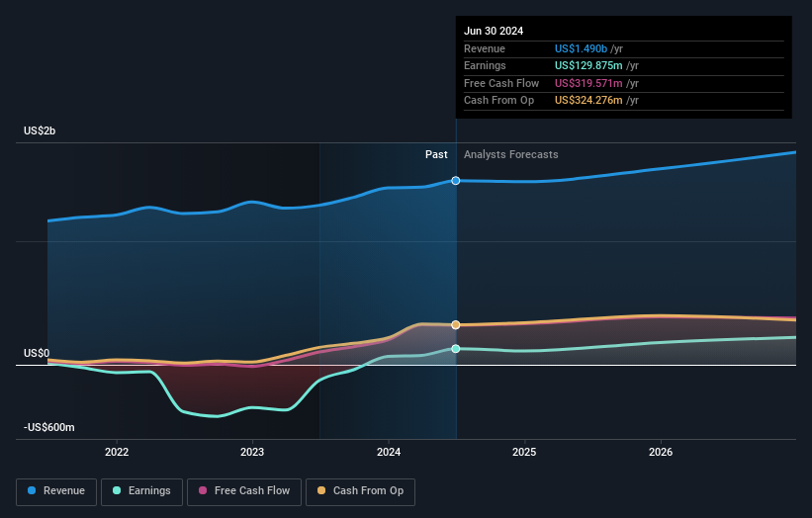Viewport: 812px width, 518px height.
Task: Click the US$129.875m earnings value in tooltip
Action: pyautogui.click(x=588, y=65)
